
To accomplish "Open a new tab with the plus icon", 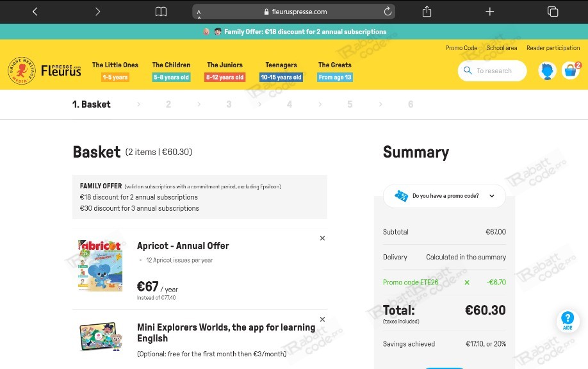I will click(490, 12).
